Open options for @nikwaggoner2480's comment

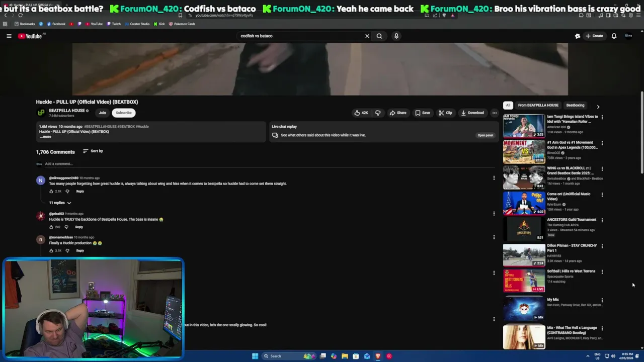click(494, 177)
